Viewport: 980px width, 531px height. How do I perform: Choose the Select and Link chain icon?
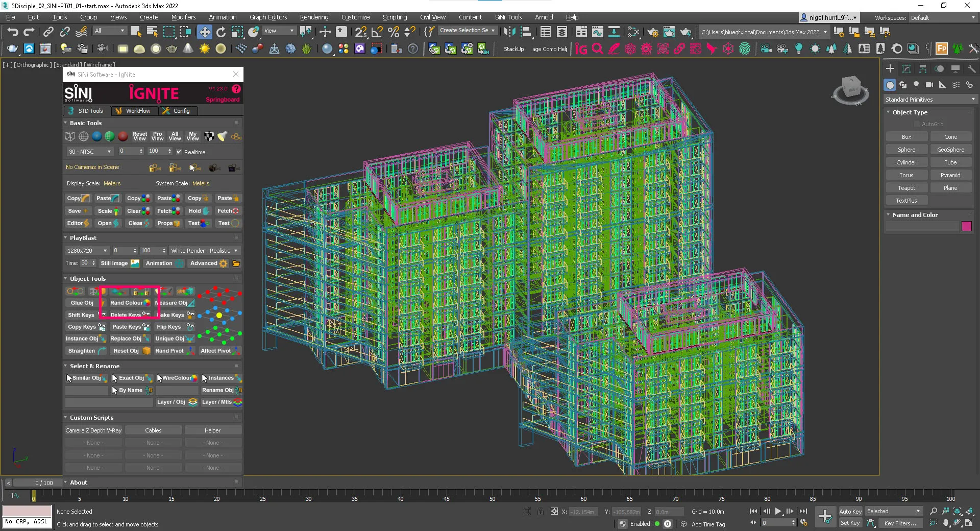pos(48,32)
